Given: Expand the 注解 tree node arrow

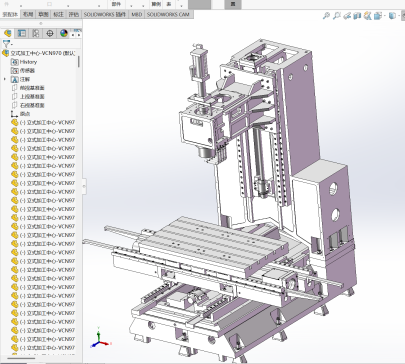Looking at the screenshot, I should pos(5,79).
